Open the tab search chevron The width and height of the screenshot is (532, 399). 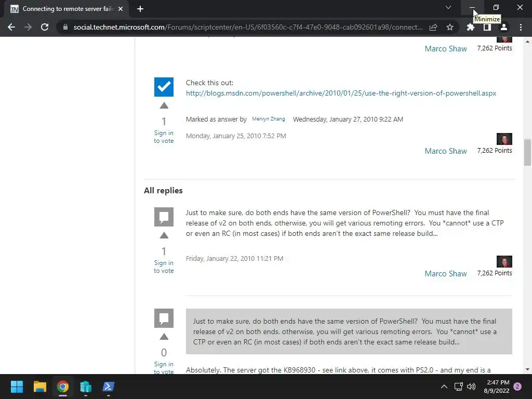tap(448, 7)
